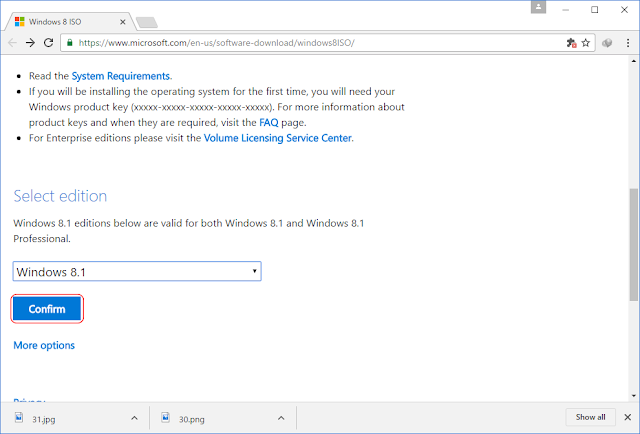Image resolution: width=640 pixels, height=434 pixels.
Task: Click the 30.png file icon in downloads bar
Action: coord(165,417)
